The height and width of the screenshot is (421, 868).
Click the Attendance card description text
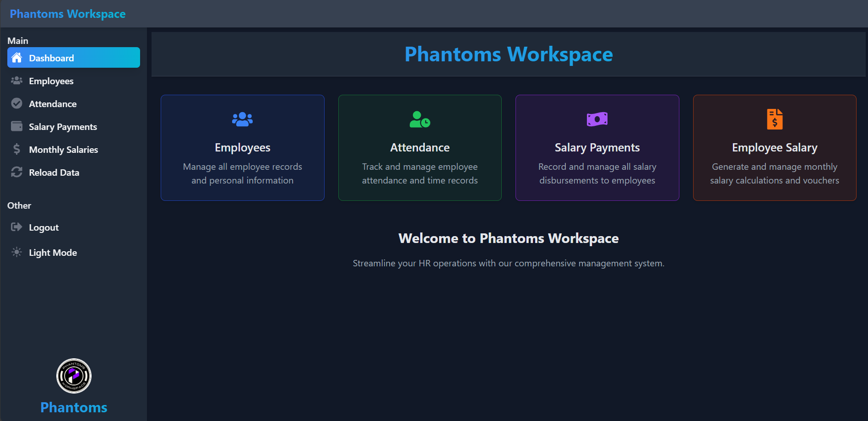point(420,173)
